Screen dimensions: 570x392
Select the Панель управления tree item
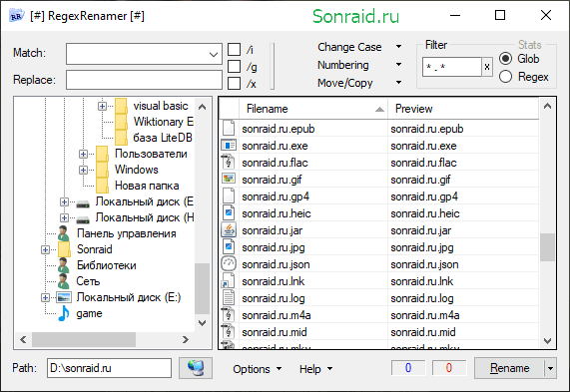click(x=127, y=233)
